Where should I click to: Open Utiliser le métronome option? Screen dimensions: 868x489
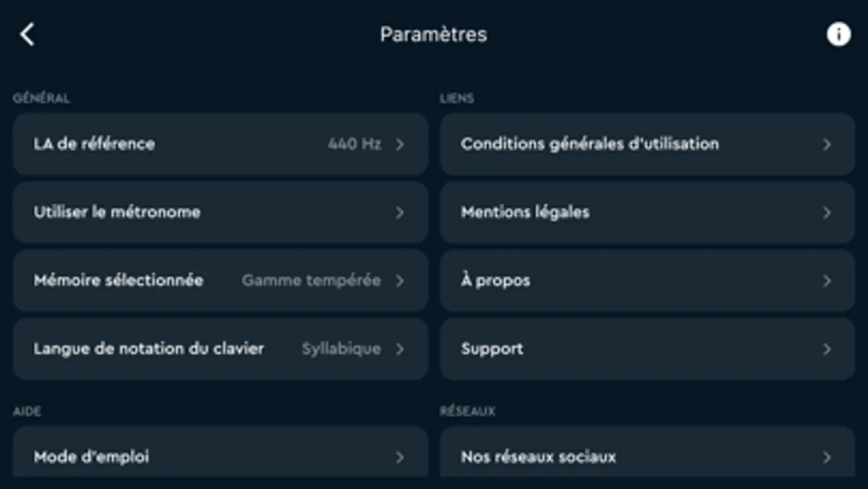[117, 212]
